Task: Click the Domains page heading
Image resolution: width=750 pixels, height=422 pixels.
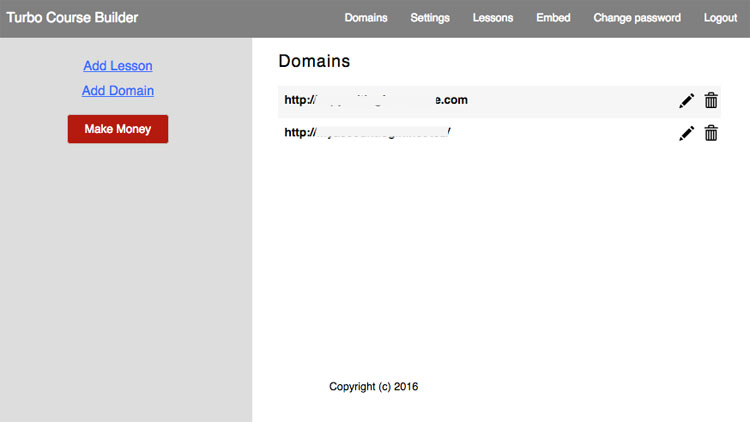Action: click(314, 61)
